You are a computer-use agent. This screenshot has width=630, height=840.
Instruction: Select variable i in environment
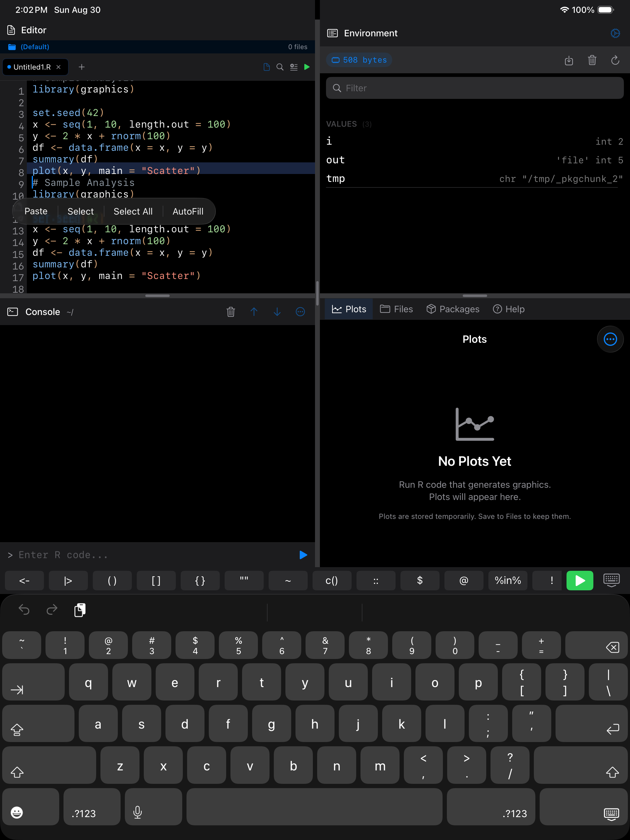tap(475, 141)
